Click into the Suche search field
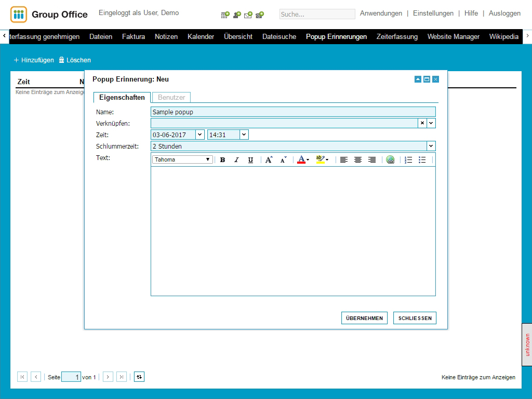Screen dimensions: 532x399 [x=317, y=14]
